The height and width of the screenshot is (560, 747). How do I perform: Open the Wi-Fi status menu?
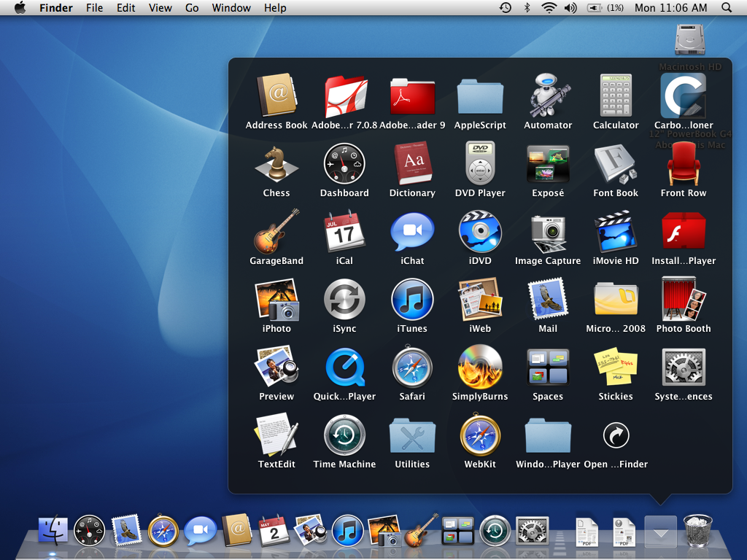pos(549,7)
